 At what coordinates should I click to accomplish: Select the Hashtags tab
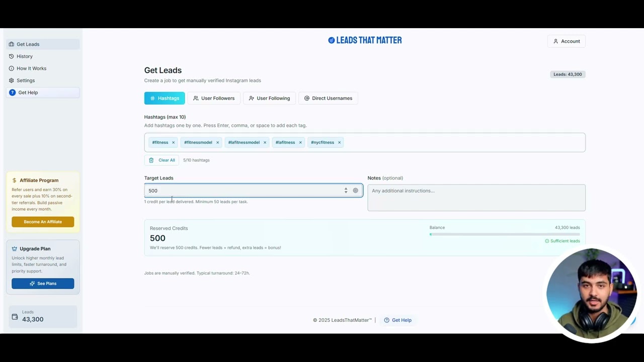pyautogui.click(x=165, y=98)
